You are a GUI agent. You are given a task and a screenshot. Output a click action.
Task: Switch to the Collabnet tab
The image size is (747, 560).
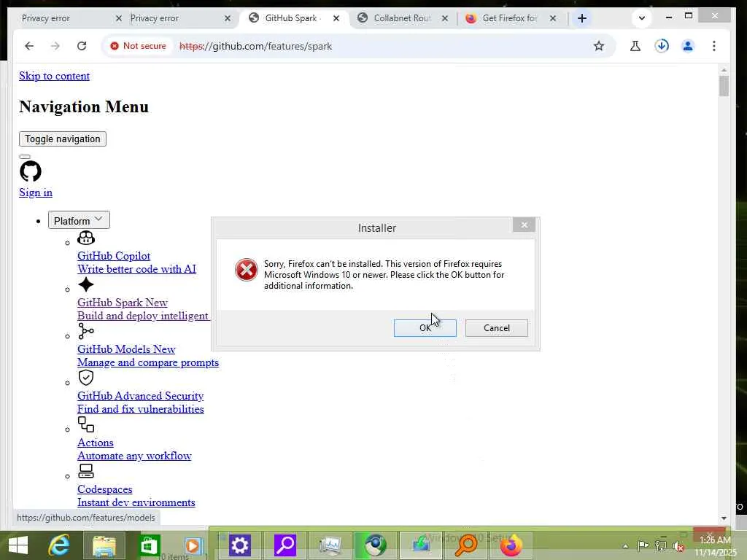[400, 18]
